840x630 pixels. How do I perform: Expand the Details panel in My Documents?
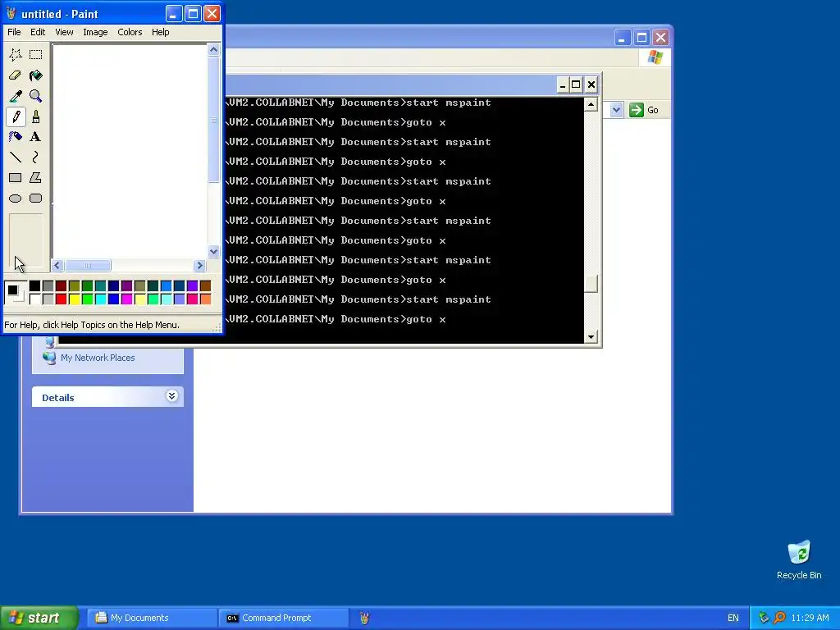171,396
